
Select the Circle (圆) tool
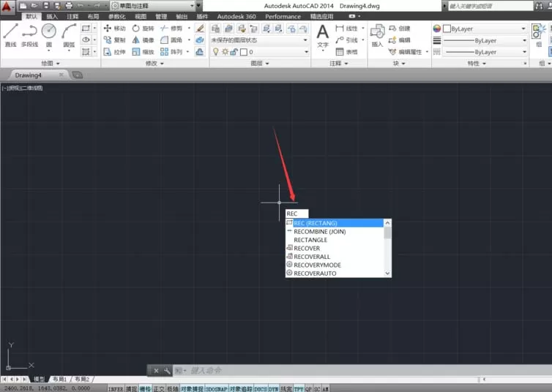[x=49, y=35]
